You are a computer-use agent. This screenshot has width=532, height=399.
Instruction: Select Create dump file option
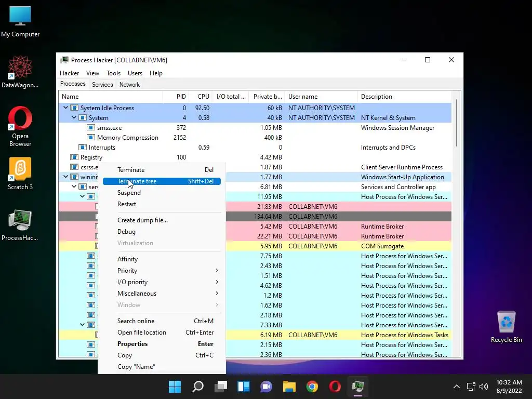(162, 220)
